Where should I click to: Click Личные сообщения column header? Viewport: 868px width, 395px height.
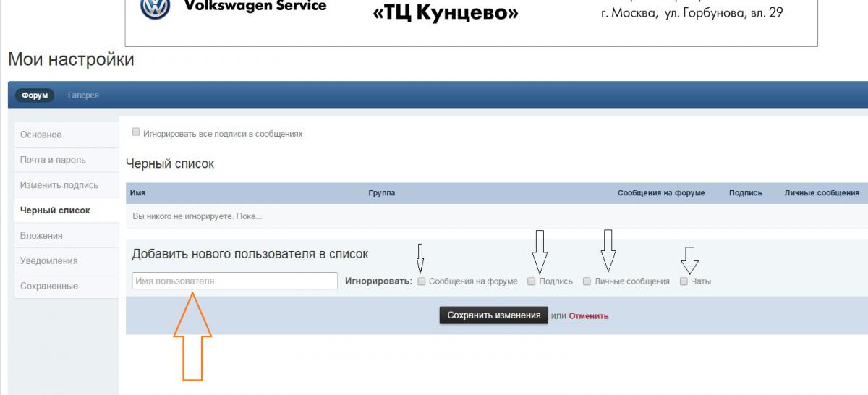(822, 193)
